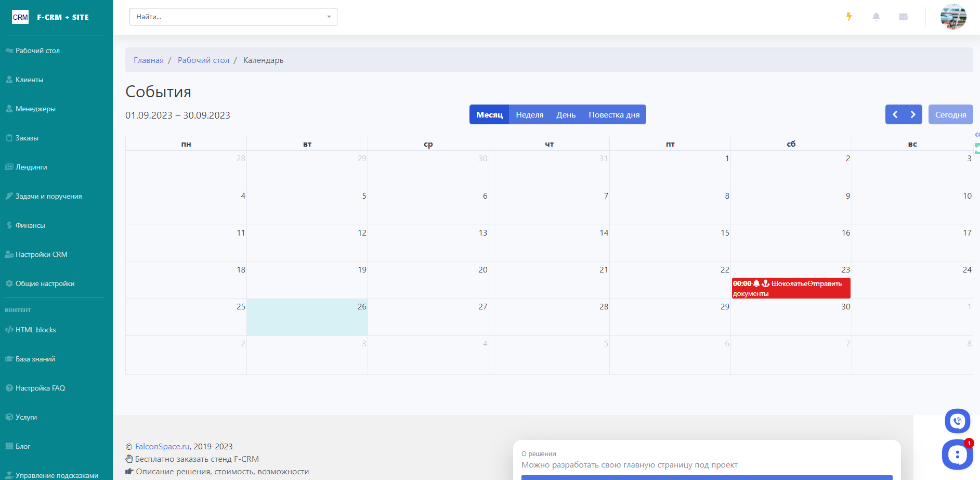Click the FalconSpace.ru footer link

pyautogui.click(x=162, y=446)
